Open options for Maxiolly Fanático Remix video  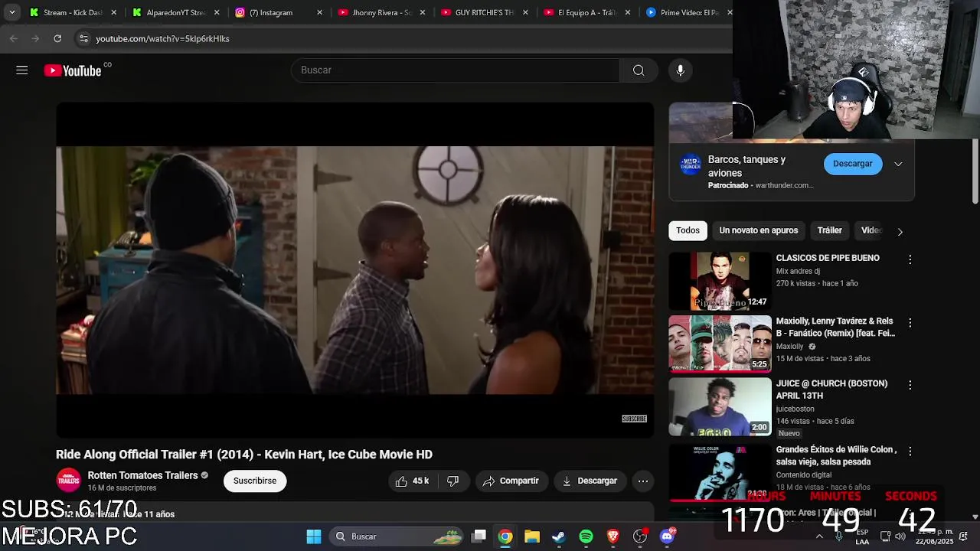(x=910, y=322)
